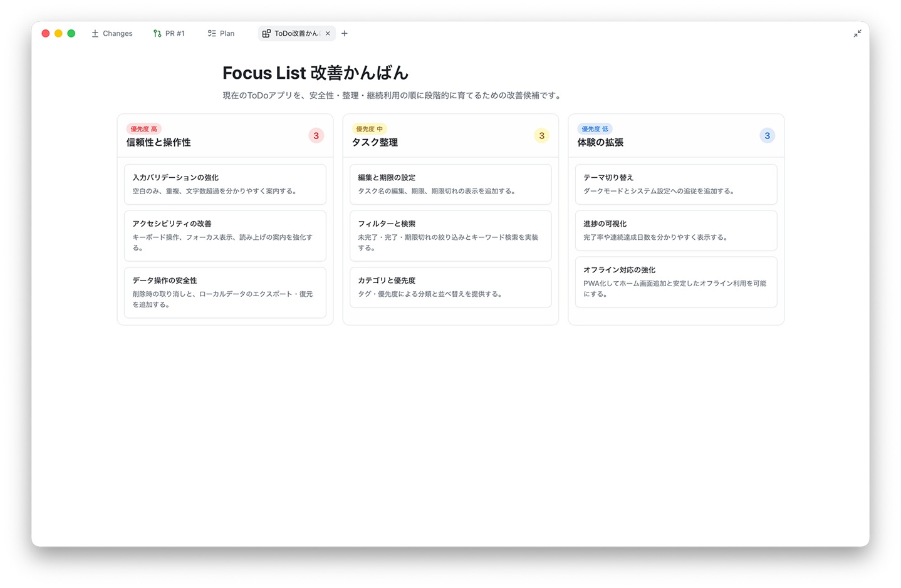Screen dimensions: 901x588
Task: Click the red count badge in 信頼性と操作性
Action: click(316, 135)
